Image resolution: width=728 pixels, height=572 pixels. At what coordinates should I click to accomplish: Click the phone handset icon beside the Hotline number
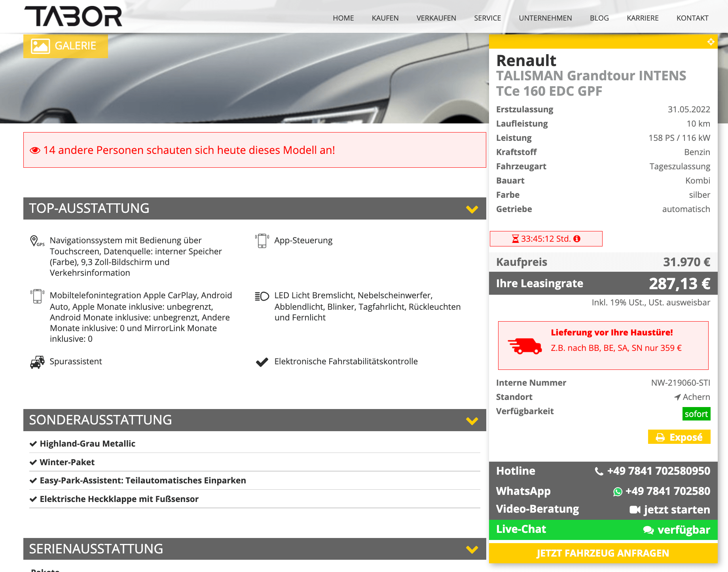pos(599,472)
